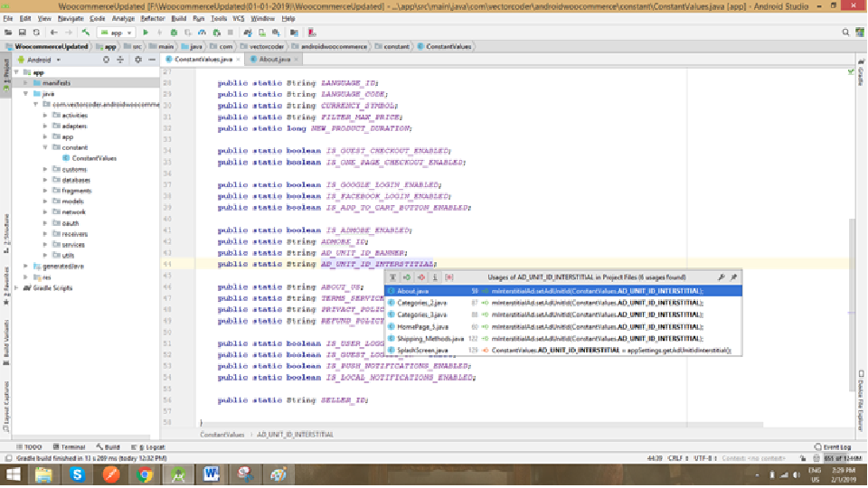Open Skype from the taskbar
The height and width of the screenshot is (488, 868).
(77, 474)
